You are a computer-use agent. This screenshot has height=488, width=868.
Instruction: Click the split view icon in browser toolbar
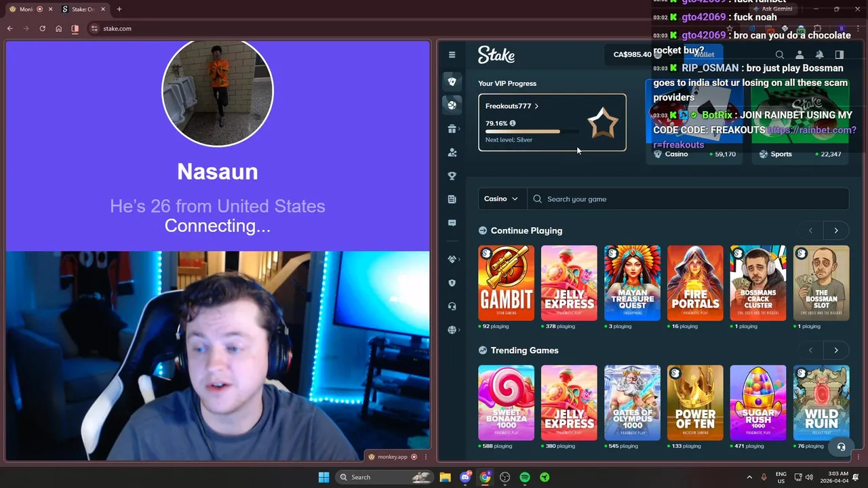(75, 28)
